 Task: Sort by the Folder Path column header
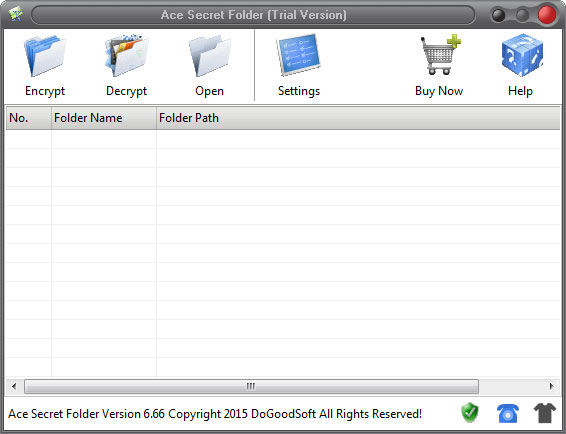click(x=358, y=118)
